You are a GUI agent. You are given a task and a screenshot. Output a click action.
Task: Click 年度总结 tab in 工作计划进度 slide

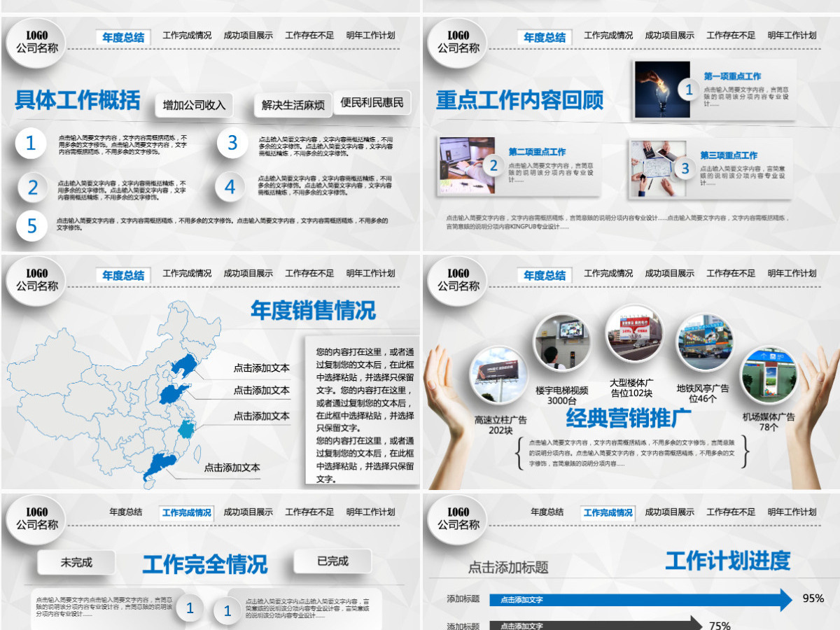click(547, 512)
